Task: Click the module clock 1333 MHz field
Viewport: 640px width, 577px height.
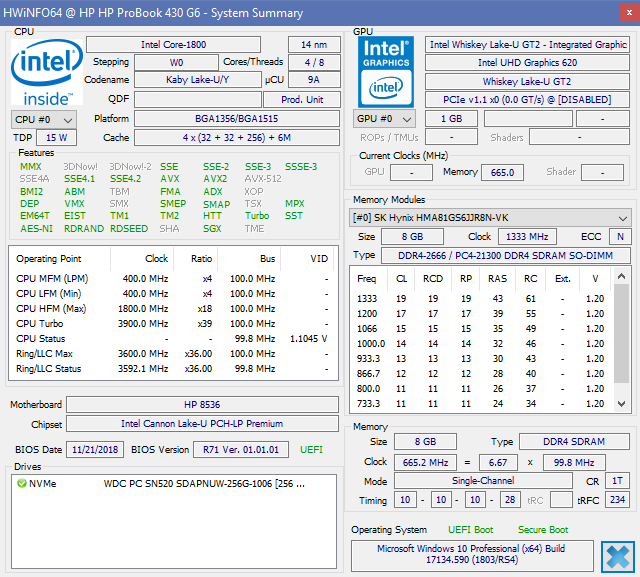Action: pos(527,237)
